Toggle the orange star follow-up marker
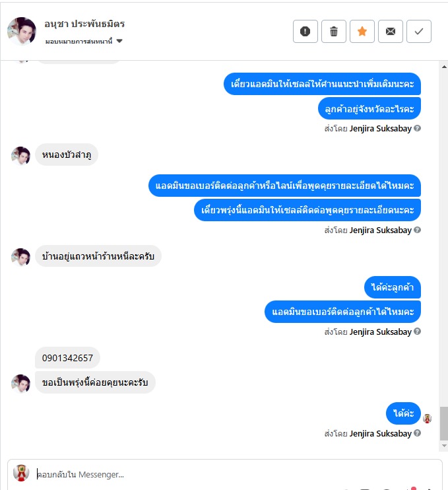The width and height of the screenshot is (448, 490). pos(362,31)
